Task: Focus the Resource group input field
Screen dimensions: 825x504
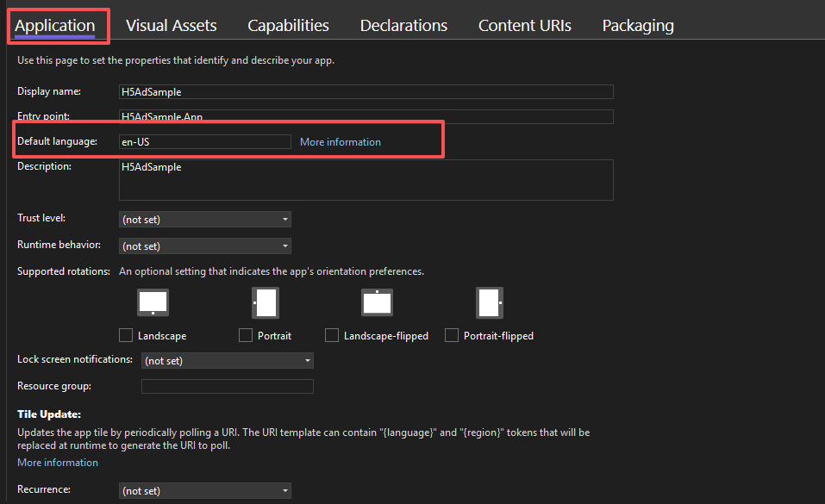Action: pos(227,387)
